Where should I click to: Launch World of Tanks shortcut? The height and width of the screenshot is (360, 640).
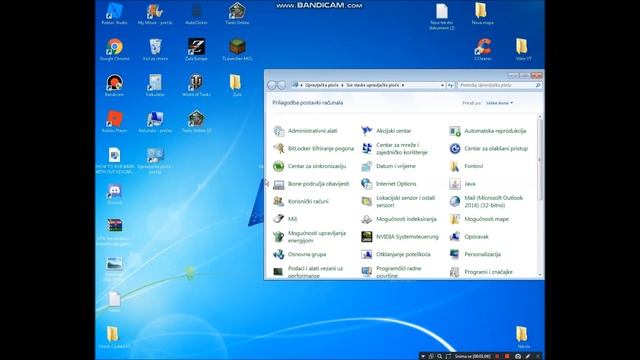(196, 85)
